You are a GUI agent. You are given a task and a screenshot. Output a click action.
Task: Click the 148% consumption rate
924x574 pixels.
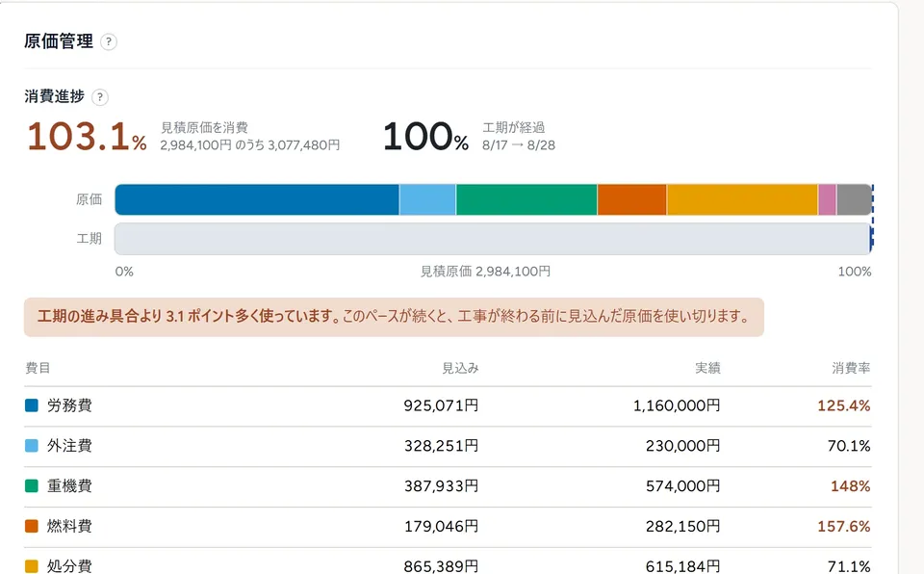click(850, 485)
